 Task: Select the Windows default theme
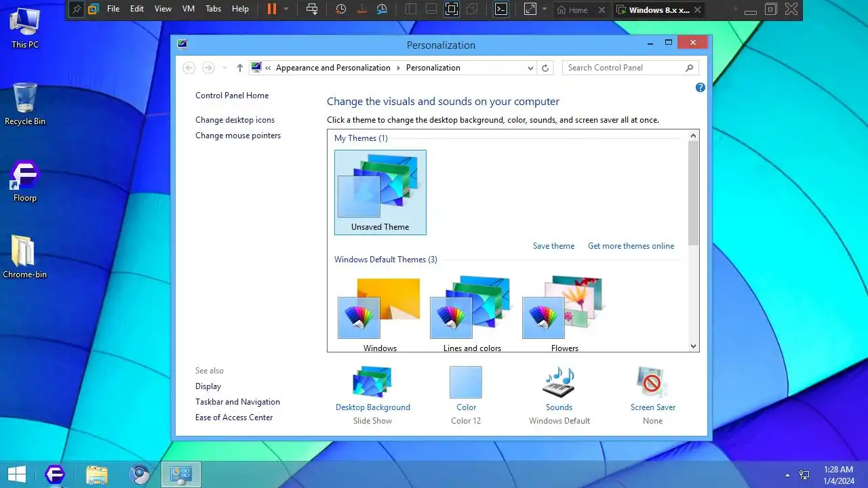point(380,314)
